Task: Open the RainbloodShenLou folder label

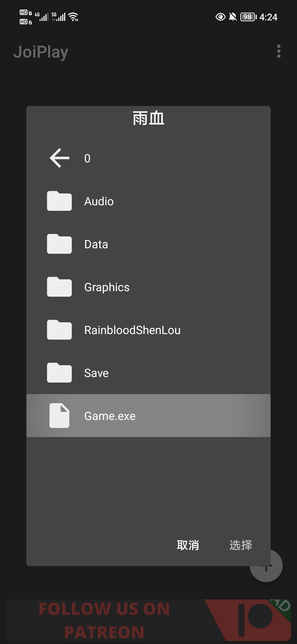Action: pos(132,330)
